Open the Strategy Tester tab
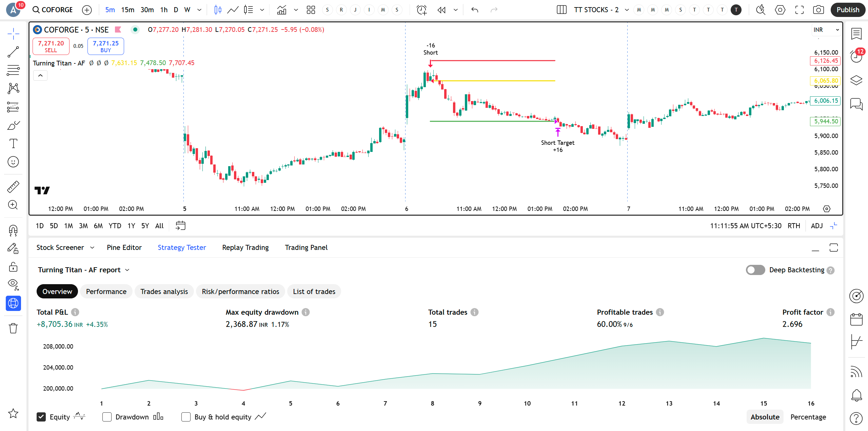 pyautogui.click(x=182, y=248)
